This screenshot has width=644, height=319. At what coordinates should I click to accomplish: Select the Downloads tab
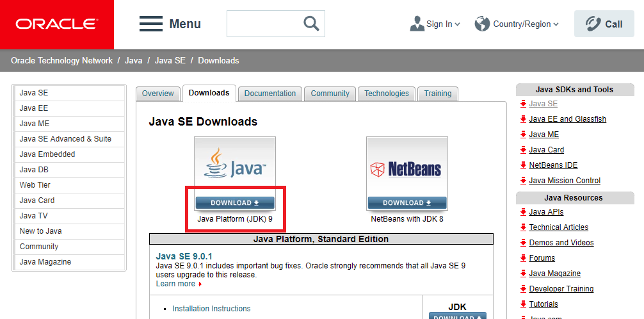(209, 93)
